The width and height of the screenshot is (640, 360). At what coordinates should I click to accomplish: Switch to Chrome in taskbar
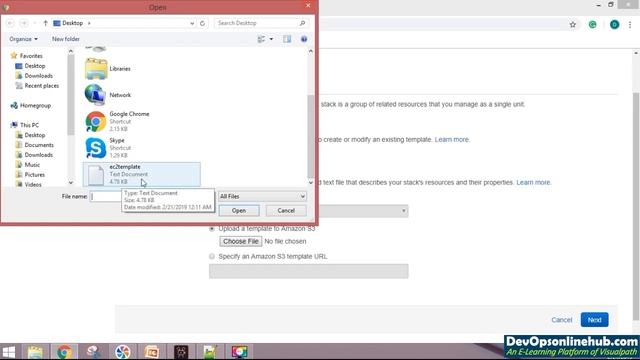point(64,352)
